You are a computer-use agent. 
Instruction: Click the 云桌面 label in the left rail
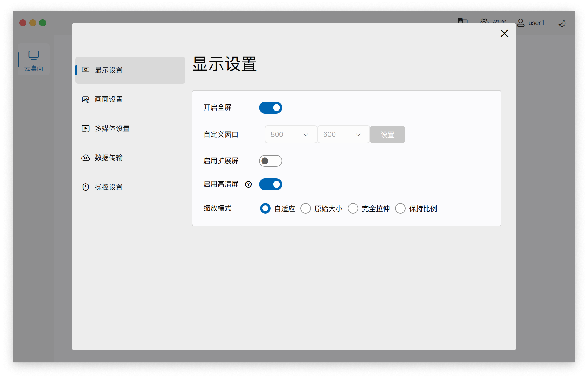[34, 68]
